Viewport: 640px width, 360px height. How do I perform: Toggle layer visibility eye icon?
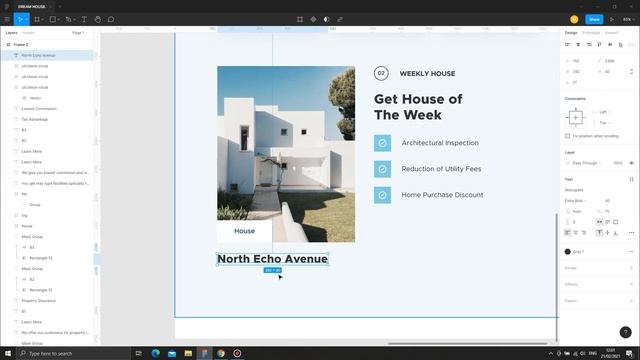point(631,163)
